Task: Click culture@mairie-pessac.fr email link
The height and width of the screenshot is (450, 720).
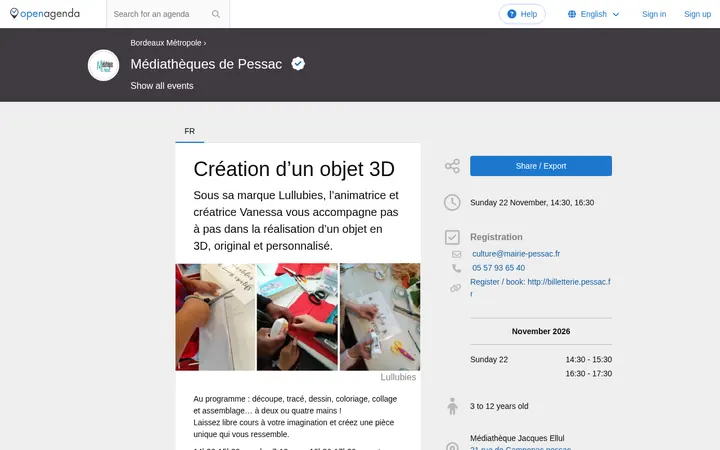Action: point(516,254)
